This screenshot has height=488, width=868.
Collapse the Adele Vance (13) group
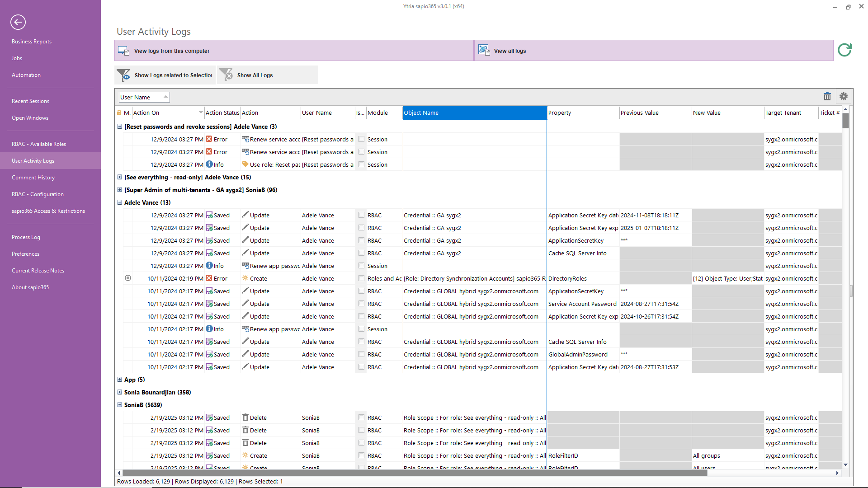(120, 202)
